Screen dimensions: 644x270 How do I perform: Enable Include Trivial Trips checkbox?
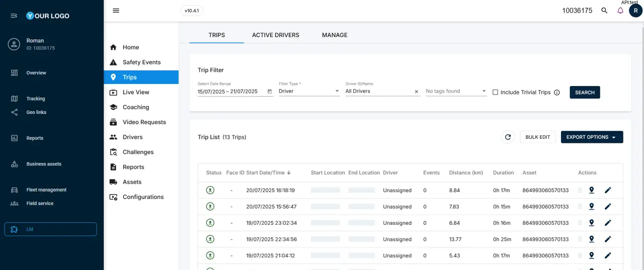click(495, 93)
